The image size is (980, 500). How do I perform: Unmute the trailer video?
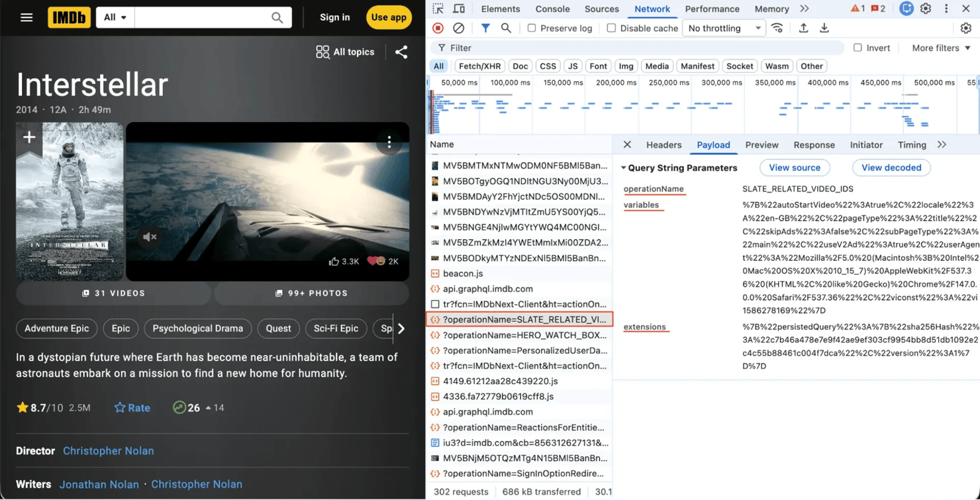[x=150, y=236]
